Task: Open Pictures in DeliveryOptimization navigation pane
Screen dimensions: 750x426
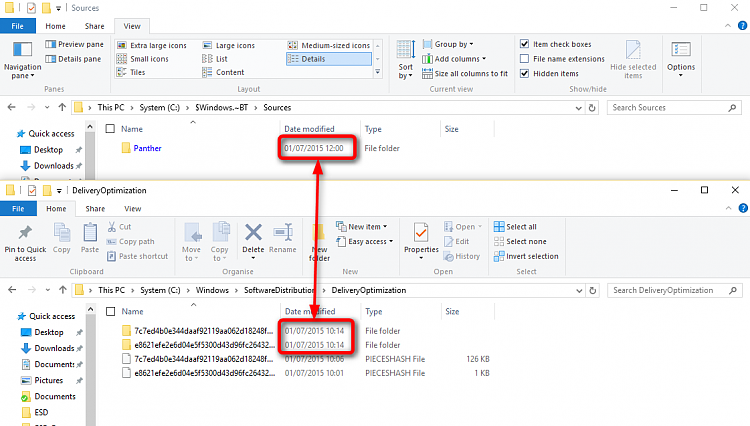Action: point(48,380)
